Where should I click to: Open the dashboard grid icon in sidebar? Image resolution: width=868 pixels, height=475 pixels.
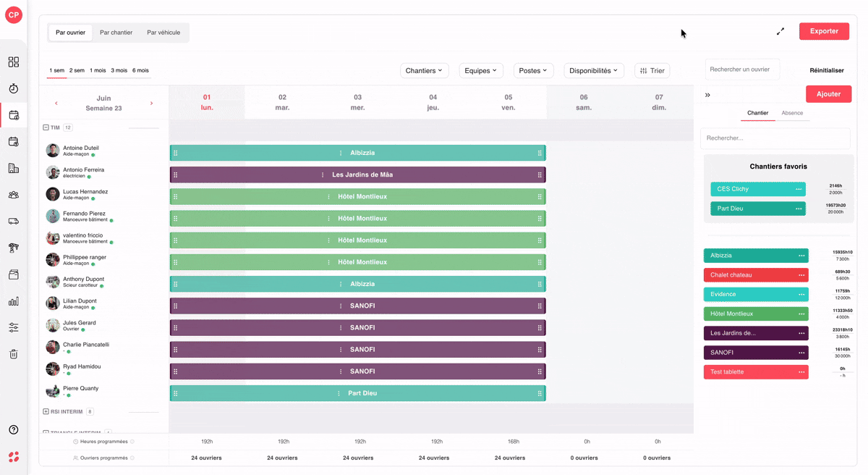(x=14, y=62)
